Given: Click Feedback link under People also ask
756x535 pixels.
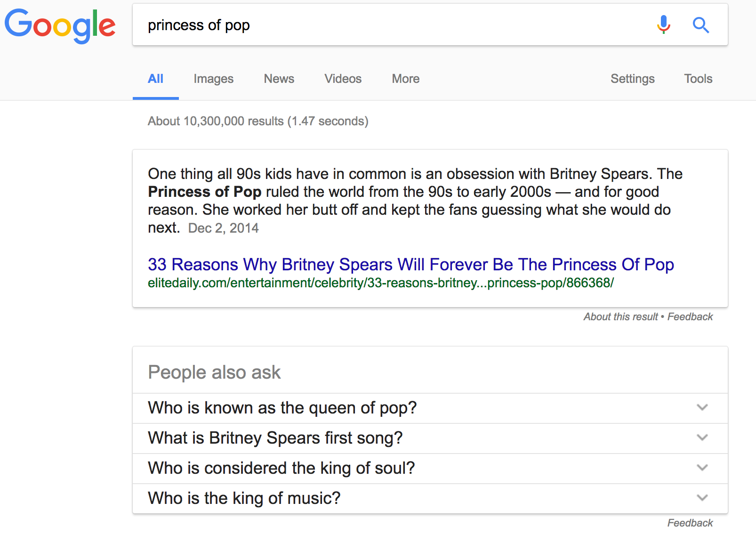Looking at the screenshot, I should click(x=690, y=523).
